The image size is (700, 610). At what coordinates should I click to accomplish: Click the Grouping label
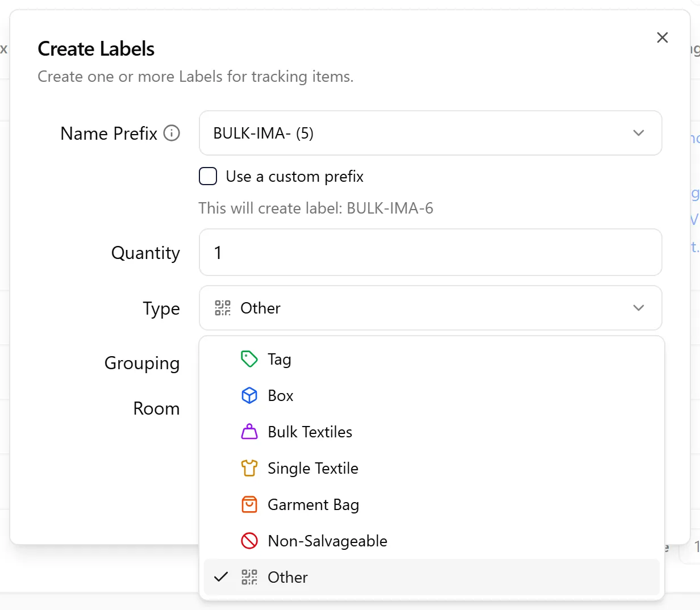tap(142, 363)
